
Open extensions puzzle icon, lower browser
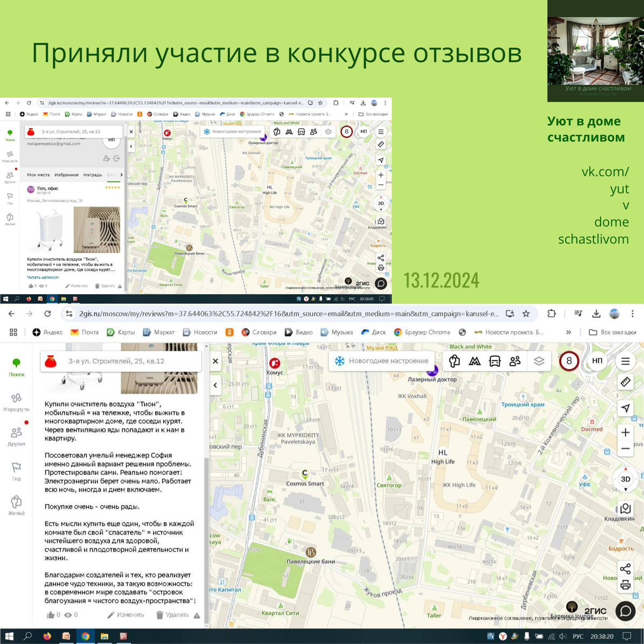point(551,313)
